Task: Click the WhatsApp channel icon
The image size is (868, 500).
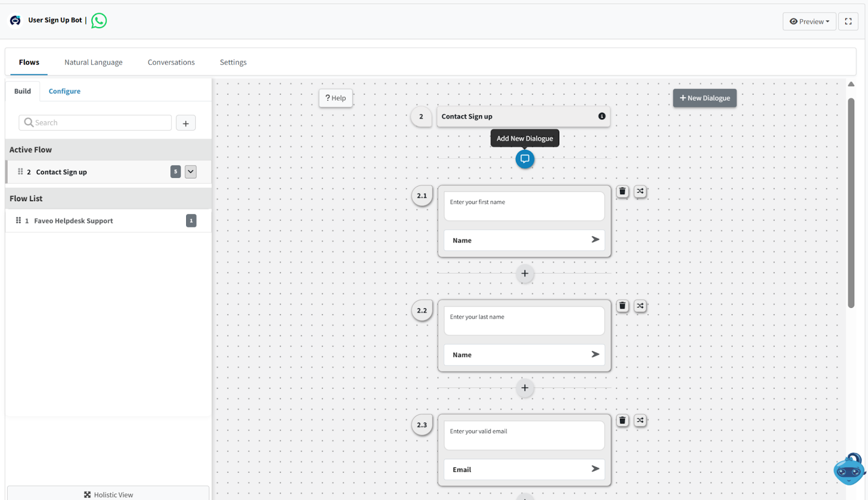Action: 99,21
